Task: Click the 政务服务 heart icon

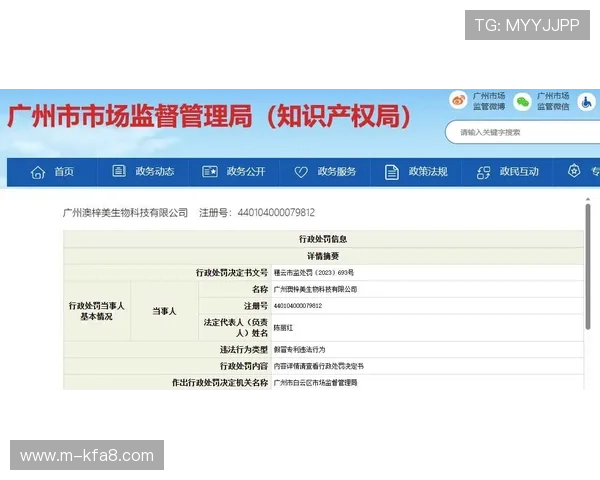Action: coord(301,172)
